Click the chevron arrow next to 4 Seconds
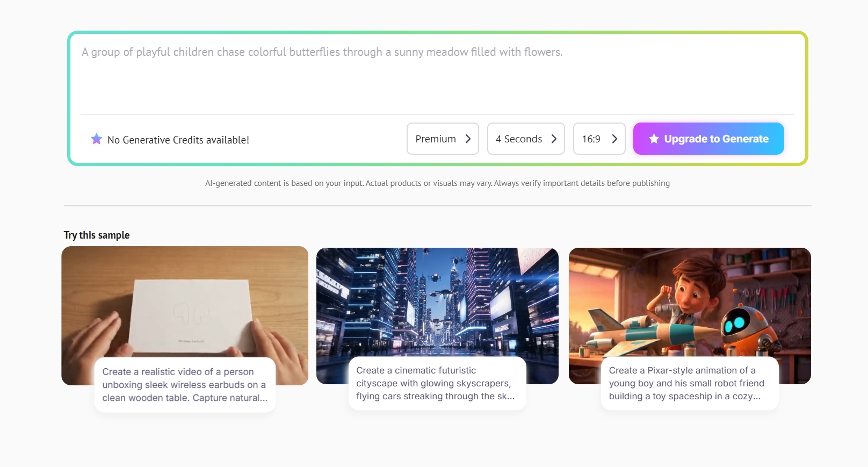 pos(554,139)
